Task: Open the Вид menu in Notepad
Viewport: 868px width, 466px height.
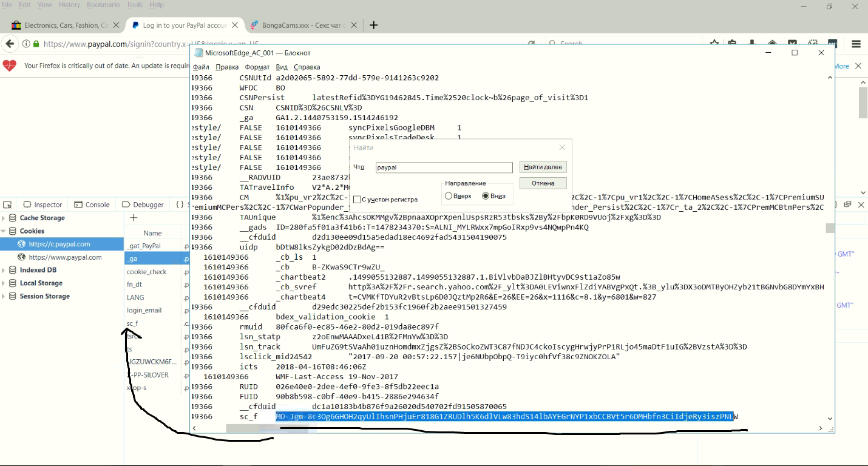Action: 282,67
